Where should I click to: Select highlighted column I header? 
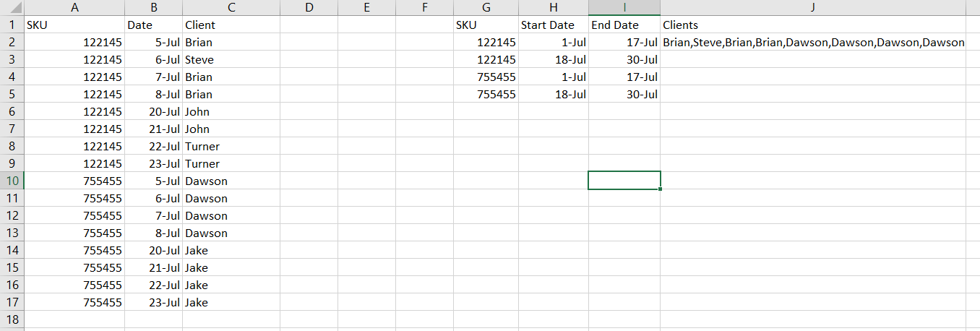[x=624, y=7]
